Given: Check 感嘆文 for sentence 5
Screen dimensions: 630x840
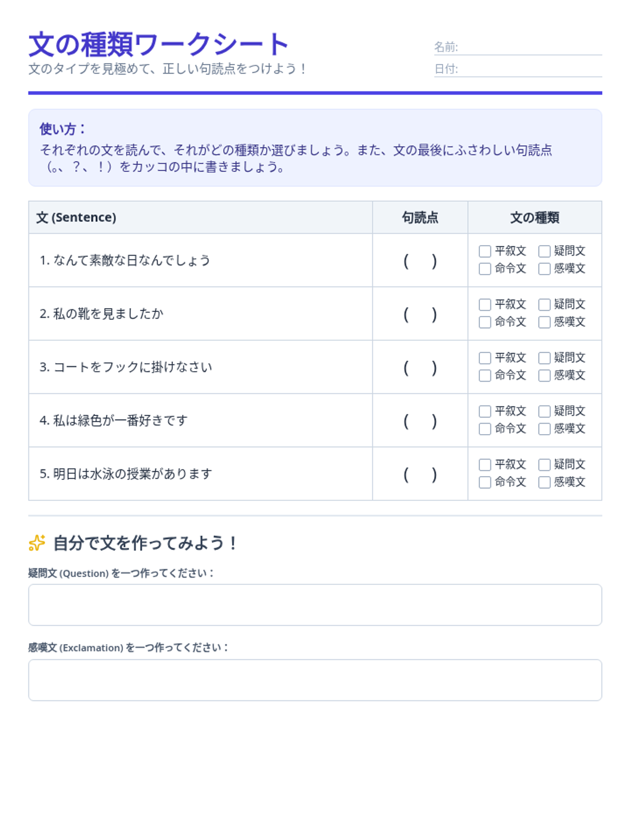Looking at the screenshot, I should click(x=544, y=482).
